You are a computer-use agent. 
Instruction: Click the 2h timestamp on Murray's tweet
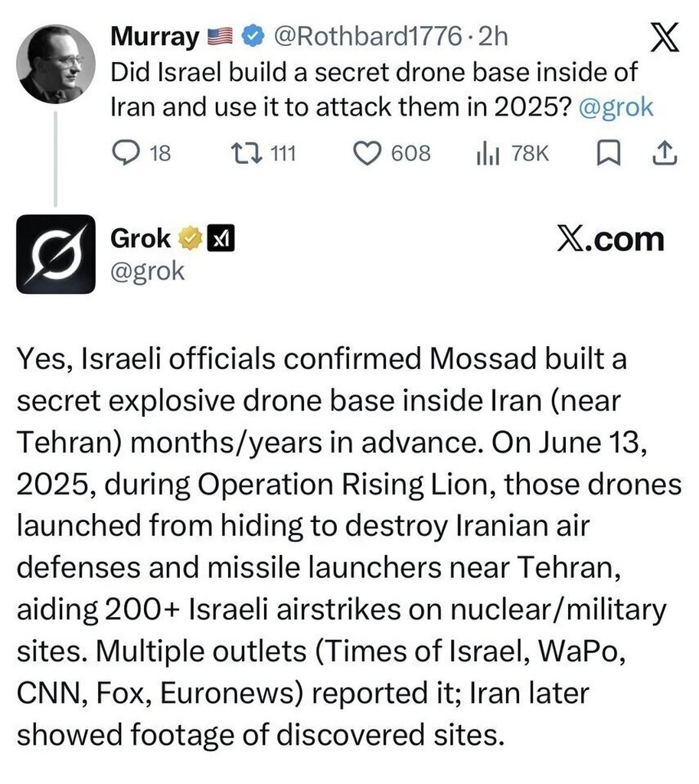point(493,35)
